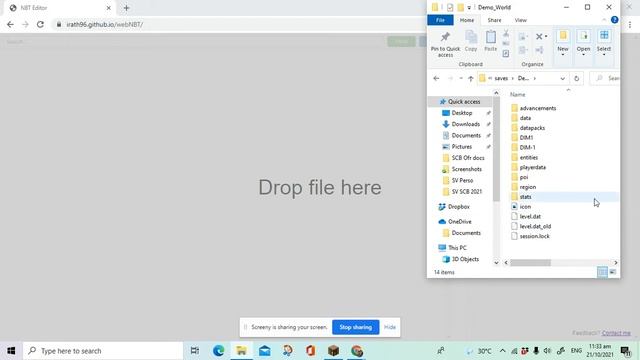The width and height of the screenshot is (640, 360).
Task: Click the browser Reload button
Action: pyautogui.click(x=40, y=24)
